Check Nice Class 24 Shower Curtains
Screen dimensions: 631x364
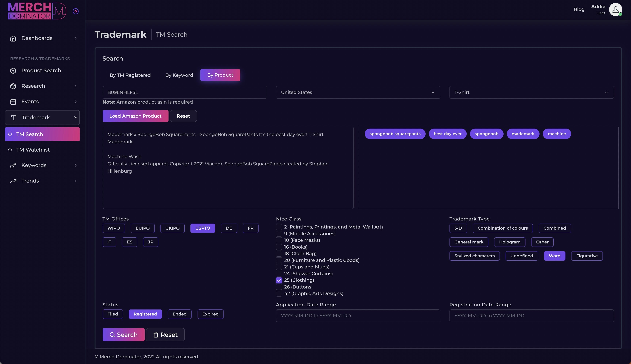point(279,274)
